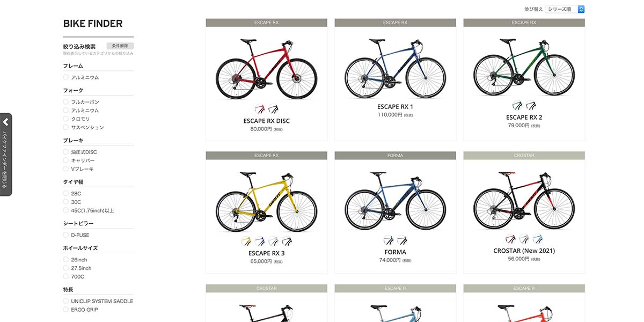Select black frame color icon under ESCAPE RX DISC
The height and width of the screenshot is (322, 644).
274,109
